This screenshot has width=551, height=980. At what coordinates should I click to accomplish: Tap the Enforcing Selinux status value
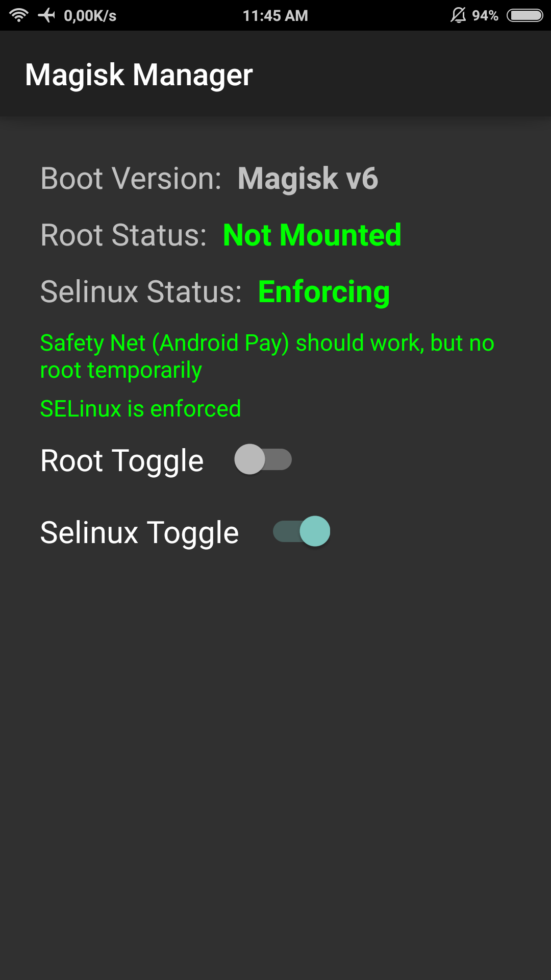[324, 292]
